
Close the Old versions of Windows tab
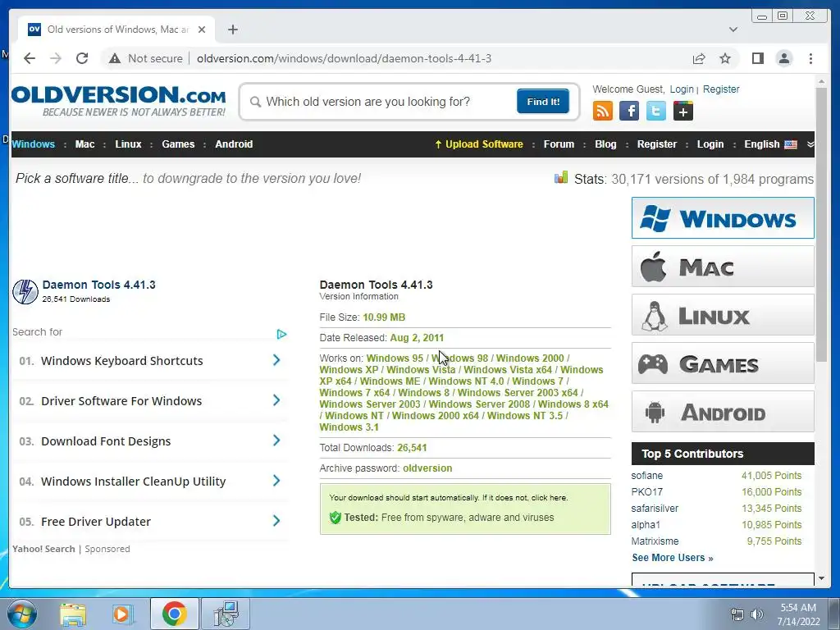pos(202,30)
